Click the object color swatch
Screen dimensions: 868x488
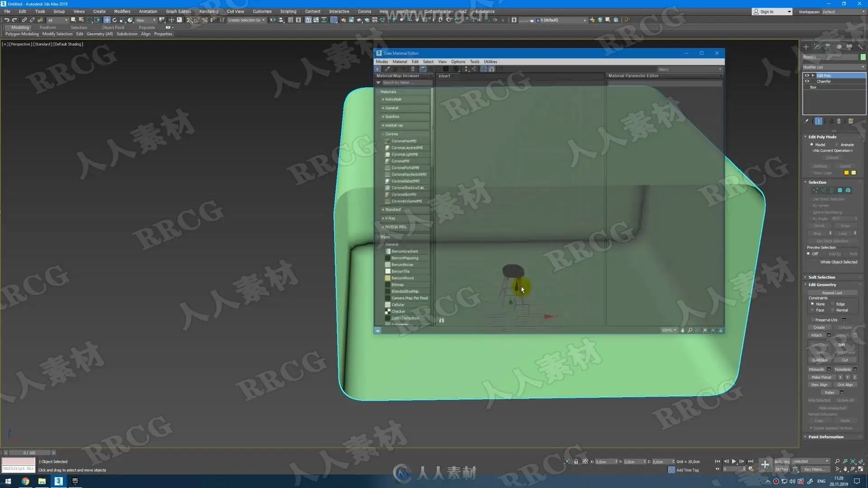863,57
